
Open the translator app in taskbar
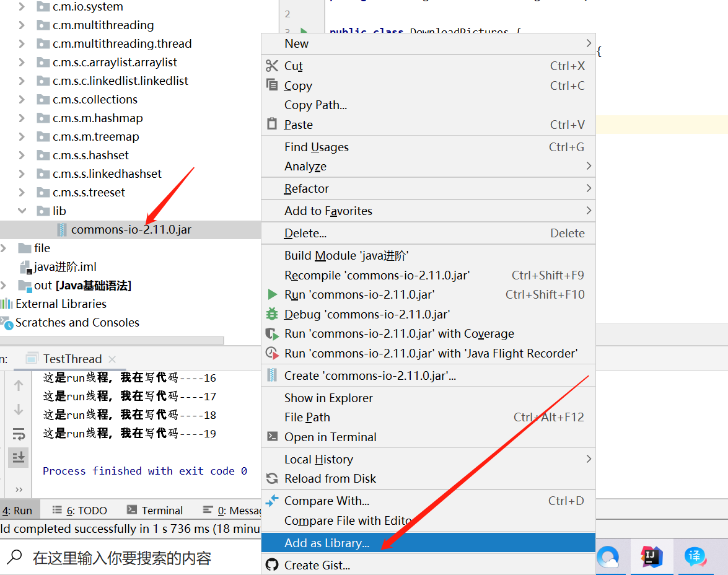click(695, 556)
